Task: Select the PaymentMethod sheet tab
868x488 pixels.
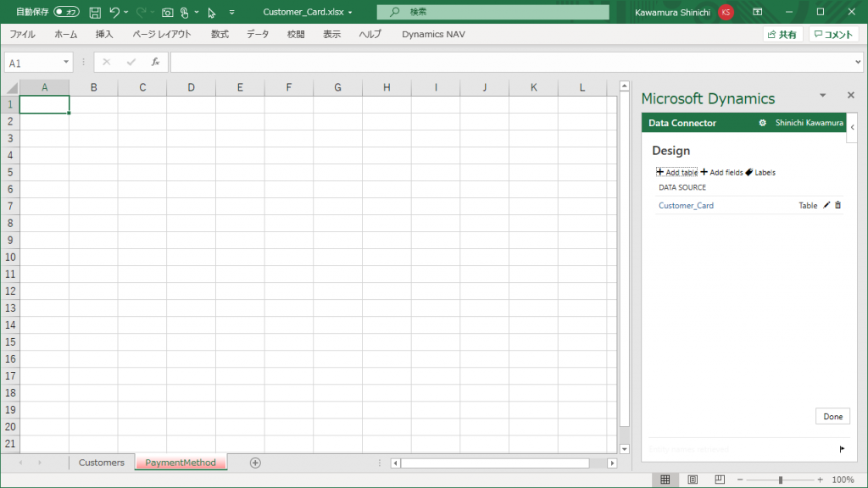Action: [181, 463]
